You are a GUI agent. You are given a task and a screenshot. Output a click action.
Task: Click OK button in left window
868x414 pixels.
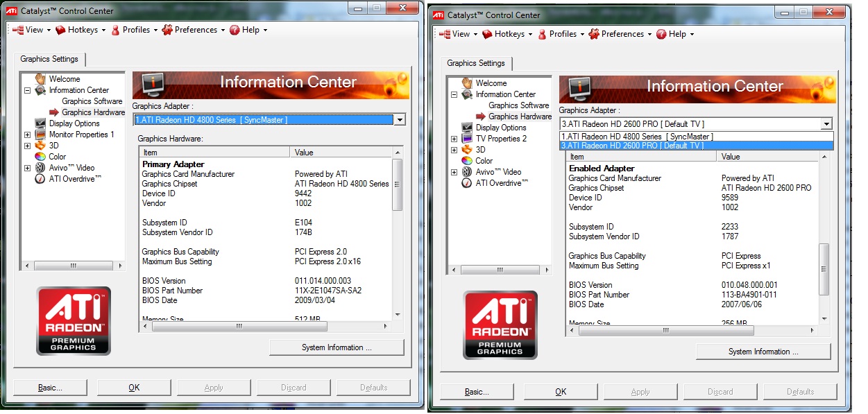point(134,388)
